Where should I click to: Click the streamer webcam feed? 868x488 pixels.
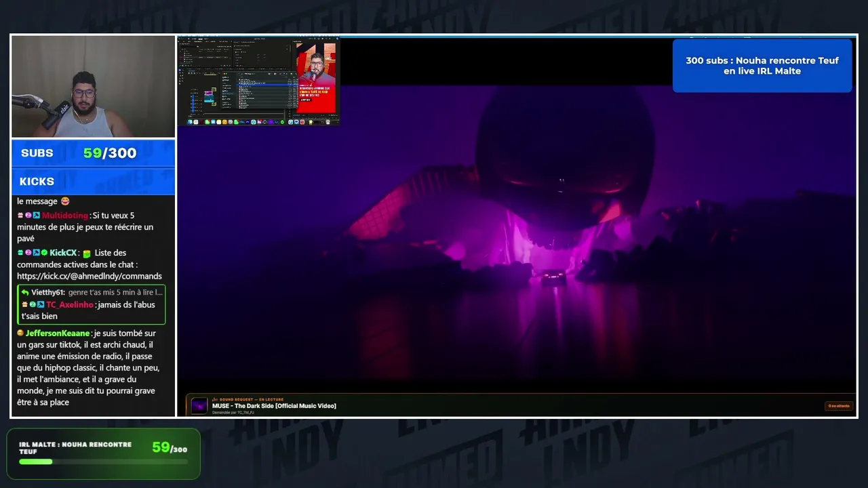click(93, 87)
